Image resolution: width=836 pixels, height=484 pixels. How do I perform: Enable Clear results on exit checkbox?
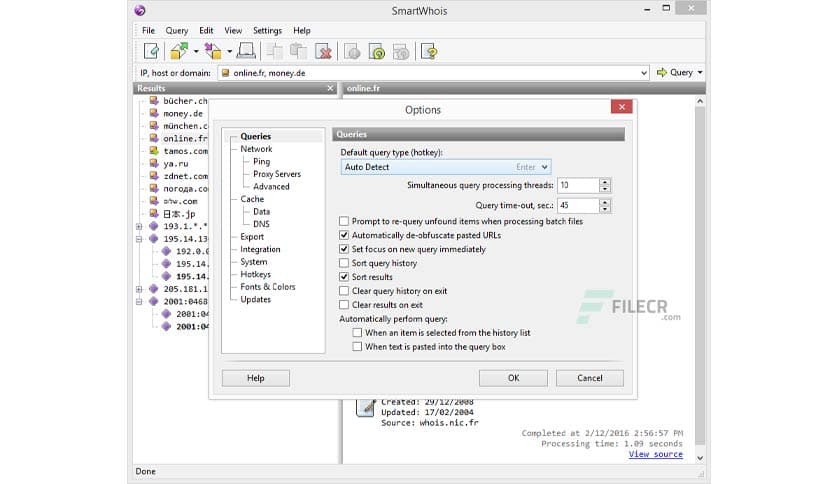(344, 304)
